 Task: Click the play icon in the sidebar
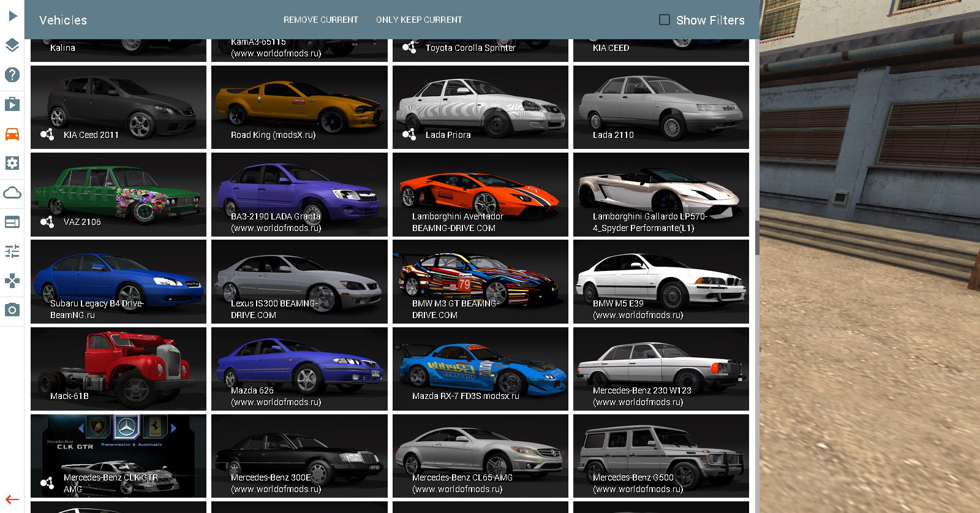tap(12, 16)
